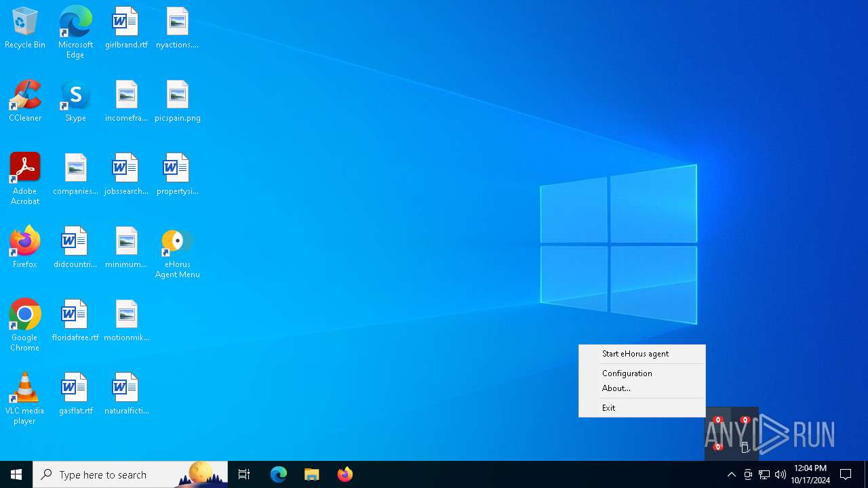Screen dimensions: 868x488
Task: Select Start eHorus agent from context menu
Action: [642, 354]
